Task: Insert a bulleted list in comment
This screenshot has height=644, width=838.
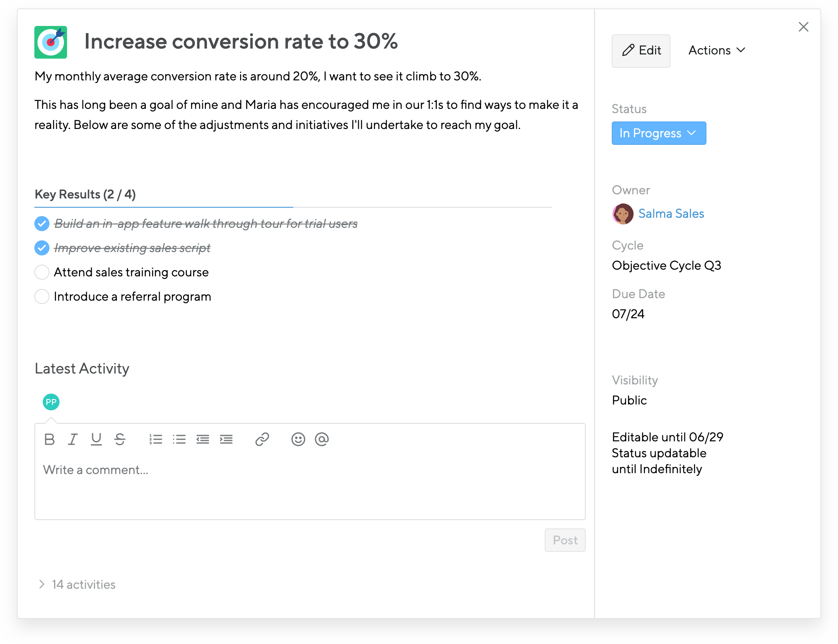Action: 179,439
